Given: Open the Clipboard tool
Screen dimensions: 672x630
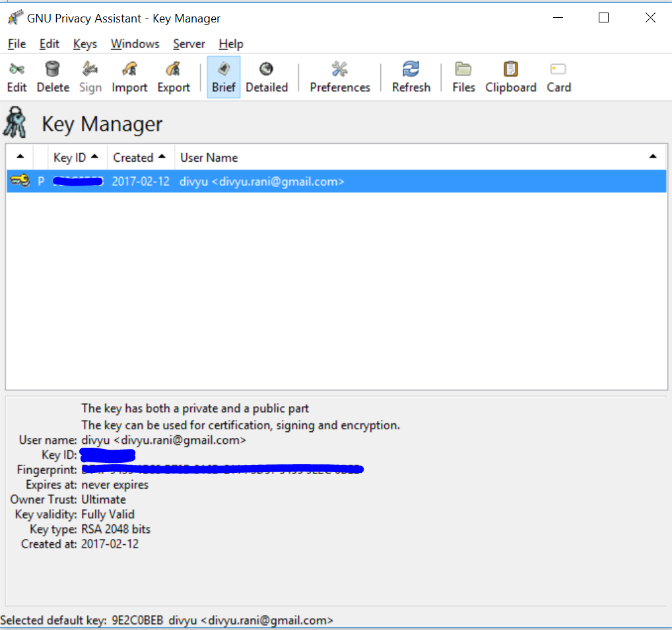Looking at the screenshot, I should pos(510,77).
